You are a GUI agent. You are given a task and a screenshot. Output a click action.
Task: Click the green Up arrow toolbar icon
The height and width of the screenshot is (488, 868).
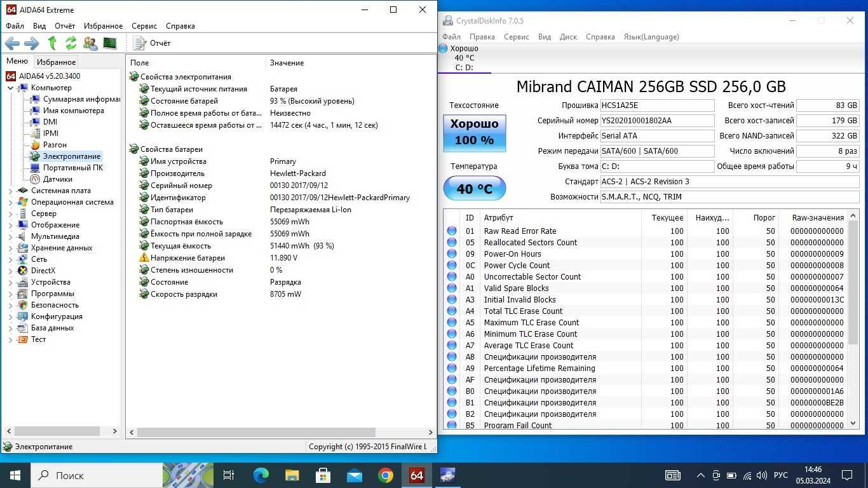click(52, 43)
